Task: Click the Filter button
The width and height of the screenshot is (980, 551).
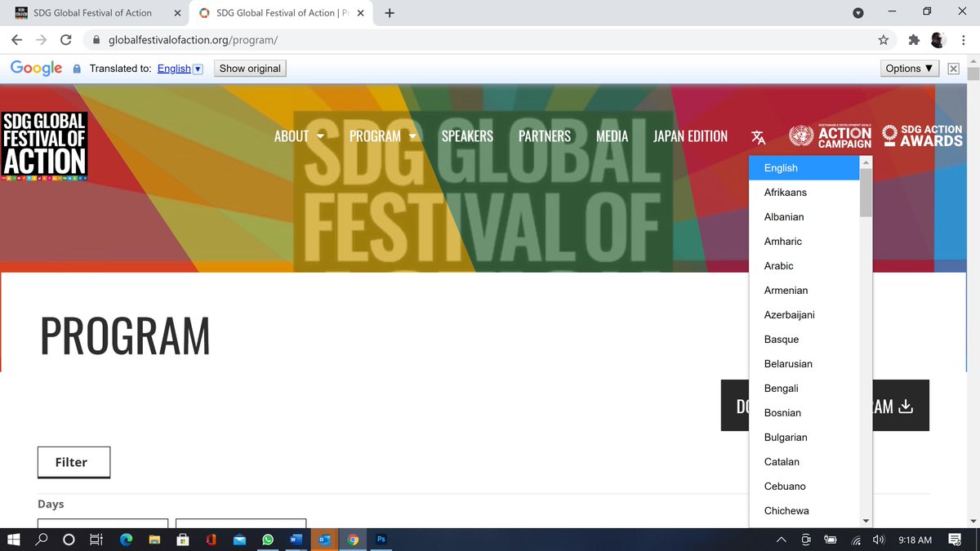Action: pos(73,462)
